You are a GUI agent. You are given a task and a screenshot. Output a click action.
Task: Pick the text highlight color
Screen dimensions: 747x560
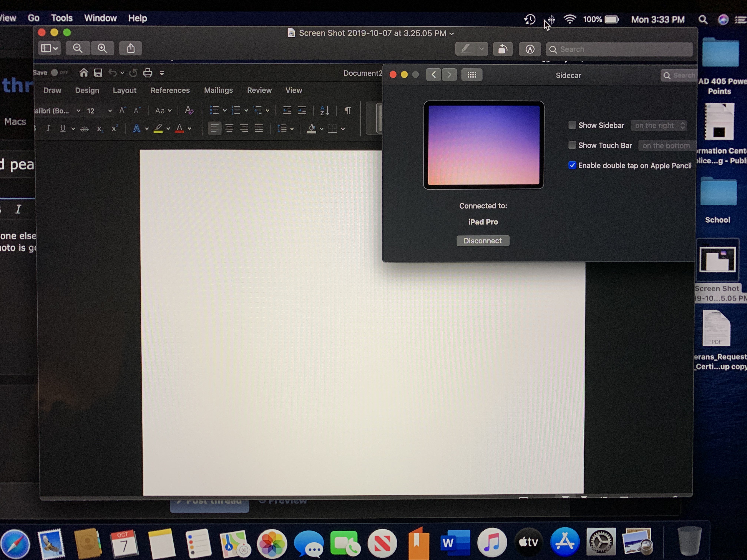[158, 129]
